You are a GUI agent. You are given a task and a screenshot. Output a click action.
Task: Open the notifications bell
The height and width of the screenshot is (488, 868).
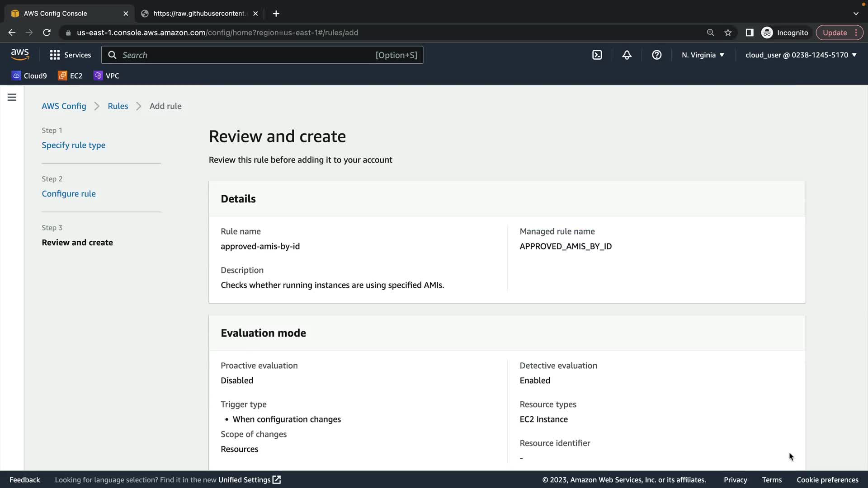pos(627,55)
